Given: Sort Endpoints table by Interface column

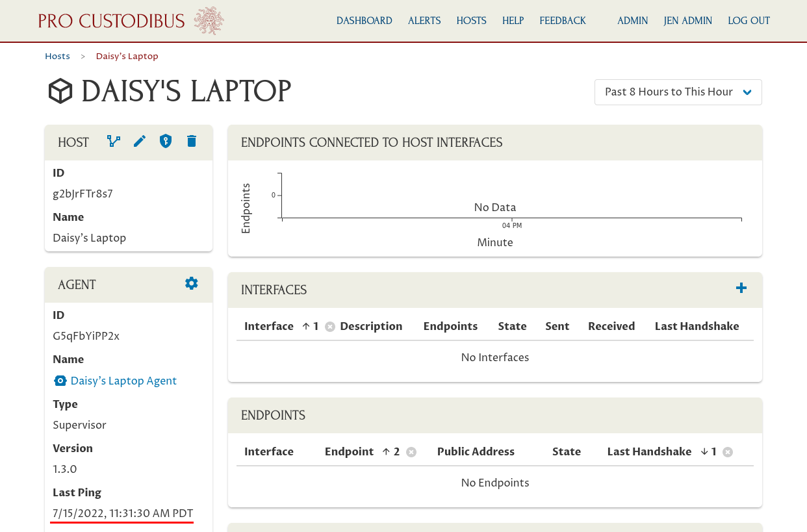Looking at the screenshot, I should 269,451.
